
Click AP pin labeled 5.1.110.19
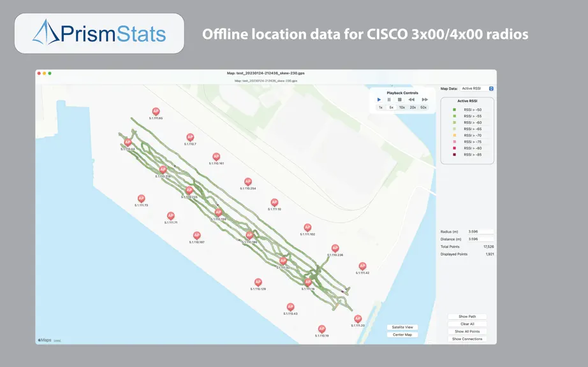click(322, 329)
